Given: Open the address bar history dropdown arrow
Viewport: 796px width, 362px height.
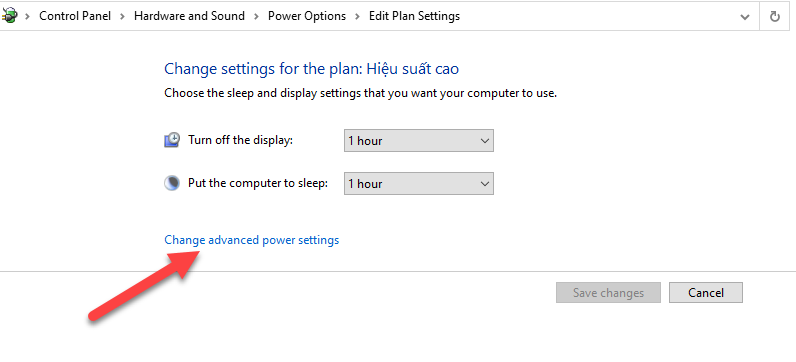Looking at the screenshot, I should coord(745,17).
